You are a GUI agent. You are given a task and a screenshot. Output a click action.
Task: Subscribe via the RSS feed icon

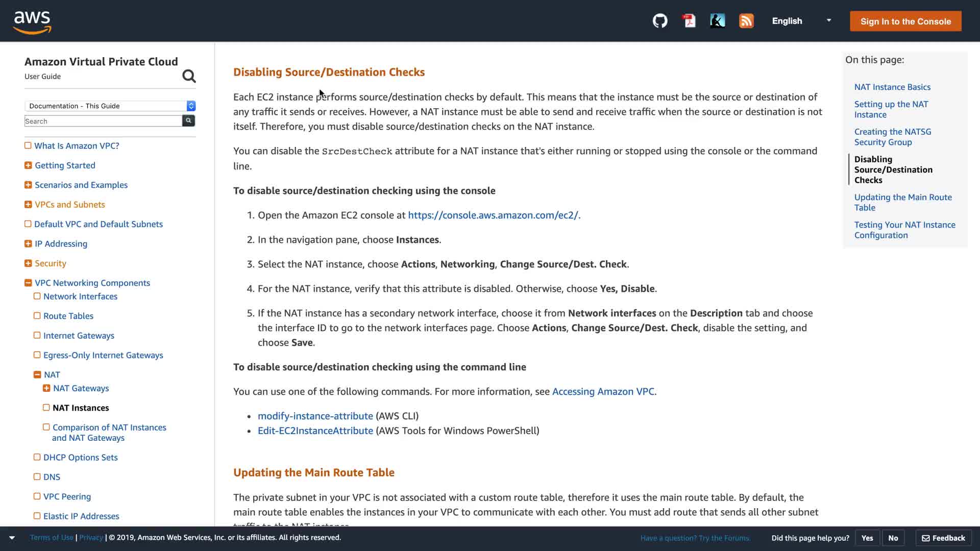point(746,21)
